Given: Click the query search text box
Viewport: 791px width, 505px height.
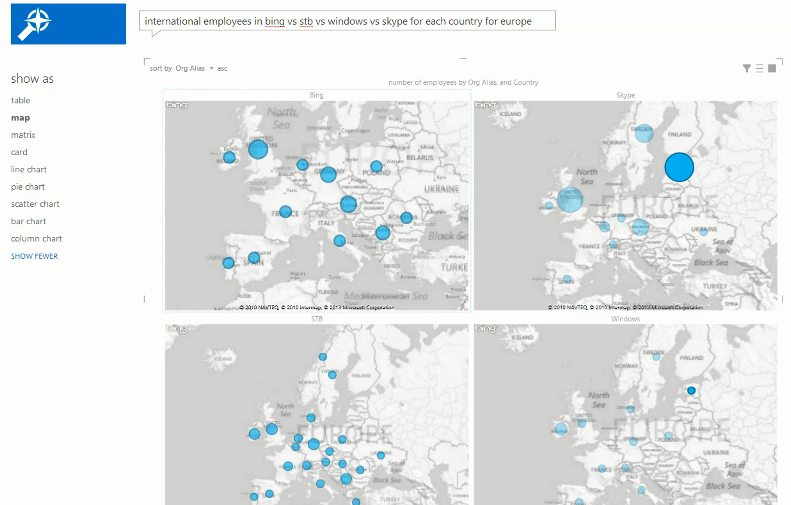Looking at the screenshot, I should coord(347,21).
